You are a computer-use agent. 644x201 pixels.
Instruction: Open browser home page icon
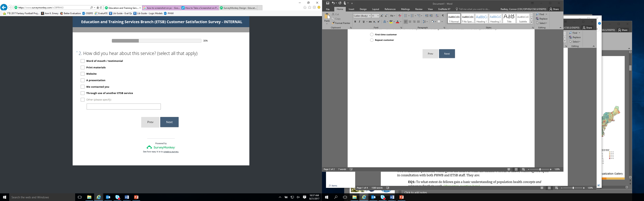tap(305, 7)
